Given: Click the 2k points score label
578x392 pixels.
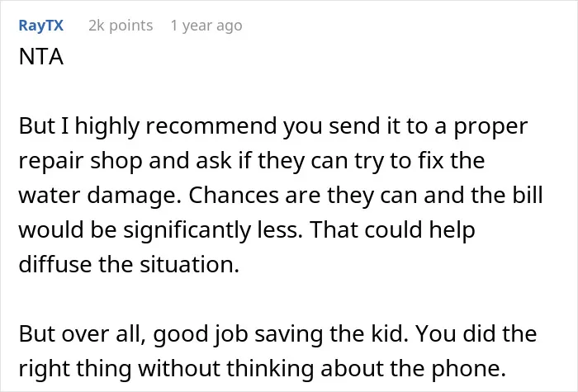Looking at the screenshot, I should [x=121, y=26].
